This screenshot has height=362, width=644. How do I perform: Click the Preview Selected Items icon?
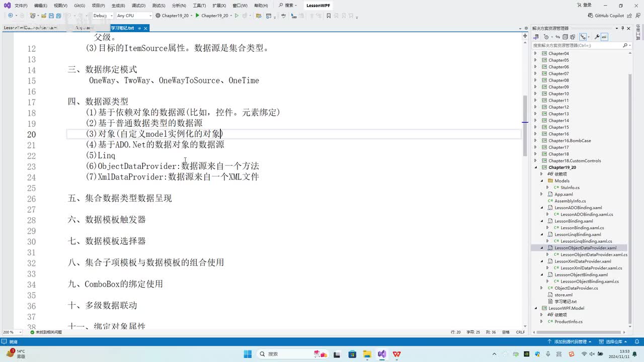pyautogui.click(x=604, y=37)
